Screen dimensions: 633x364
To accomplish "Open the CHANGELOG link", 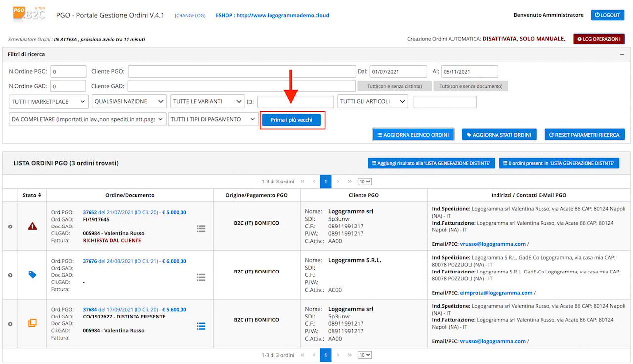I will (190, 15).
